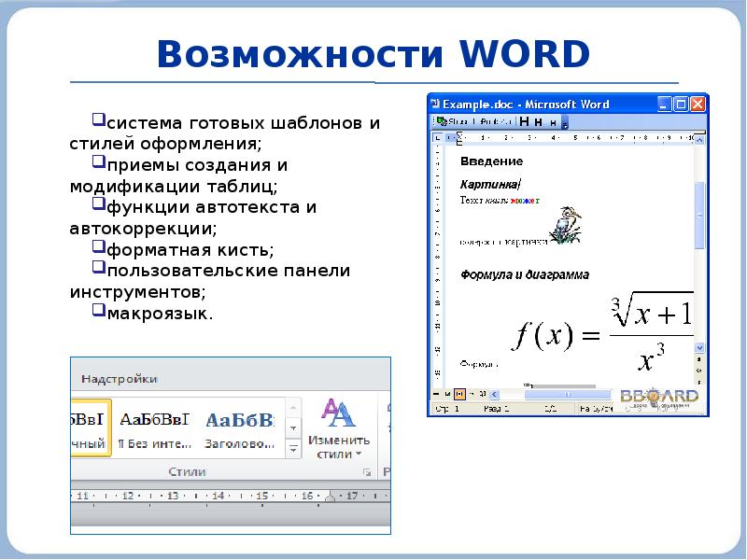Minimize the Example.doc Word window
This screenshot has height=560, width=747.
pyautogui.click(x=664, y=105)
